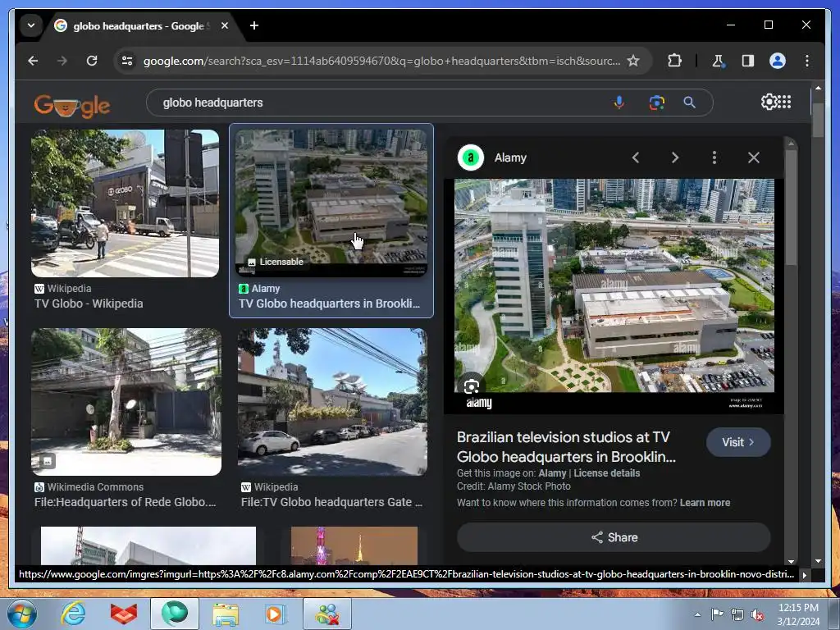Select the Alamy TV Globo aerial thumbnail
Image resolution: width=840 pixels, height=630 pixels.
point(331,203)
